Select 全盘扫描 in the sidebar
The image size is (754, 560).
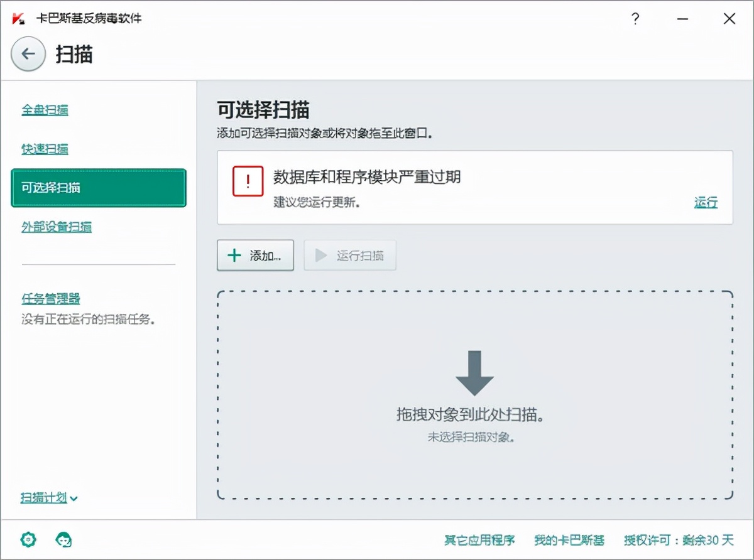tap(46, 109)
